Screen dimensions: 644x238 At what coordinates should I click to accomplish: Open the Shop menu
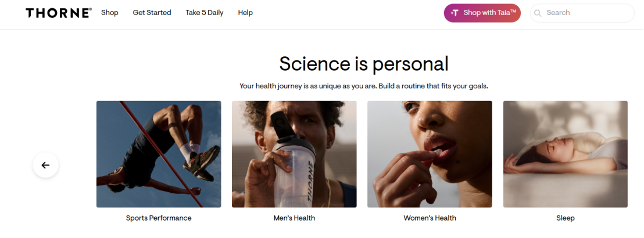tap(110, 13)
